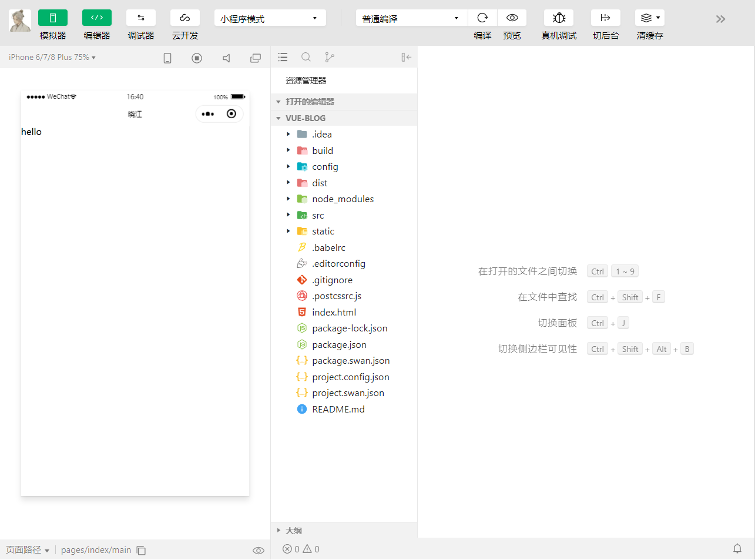Copy the page path using the copy icon
This screenshot has height=560, width=755.
coord(141,551)
